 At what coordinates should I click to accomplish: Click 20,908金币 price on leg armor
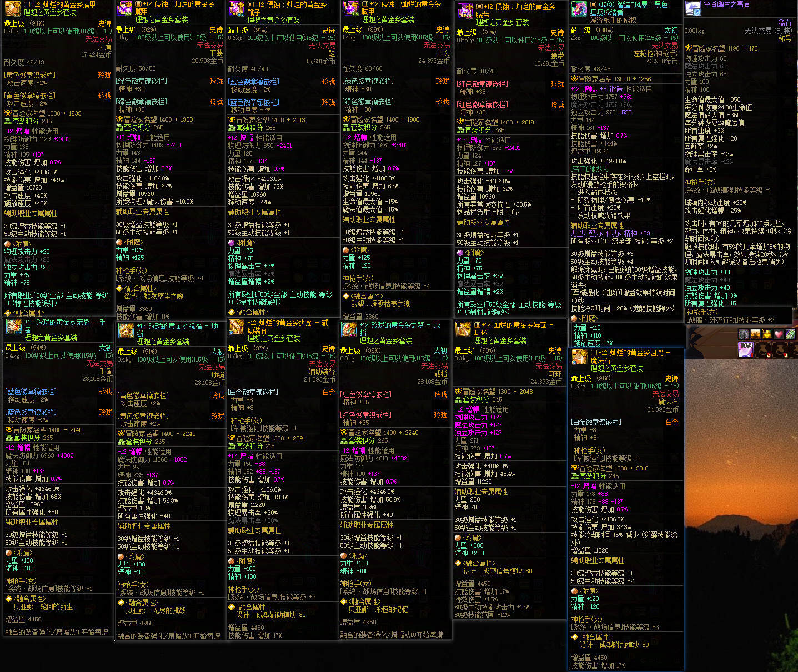point(208,61)
